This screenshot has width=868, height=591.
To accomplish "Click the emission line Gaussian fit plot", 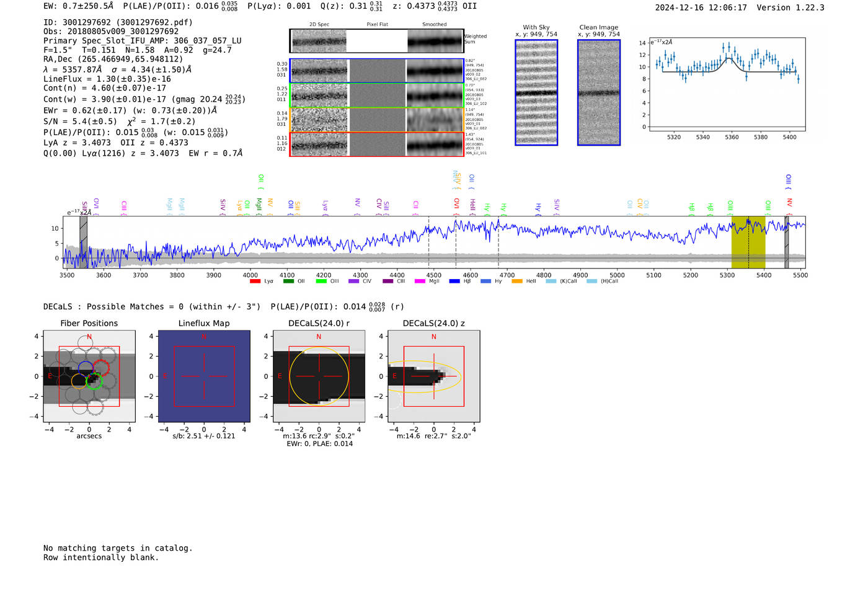I will pos(727,85).
